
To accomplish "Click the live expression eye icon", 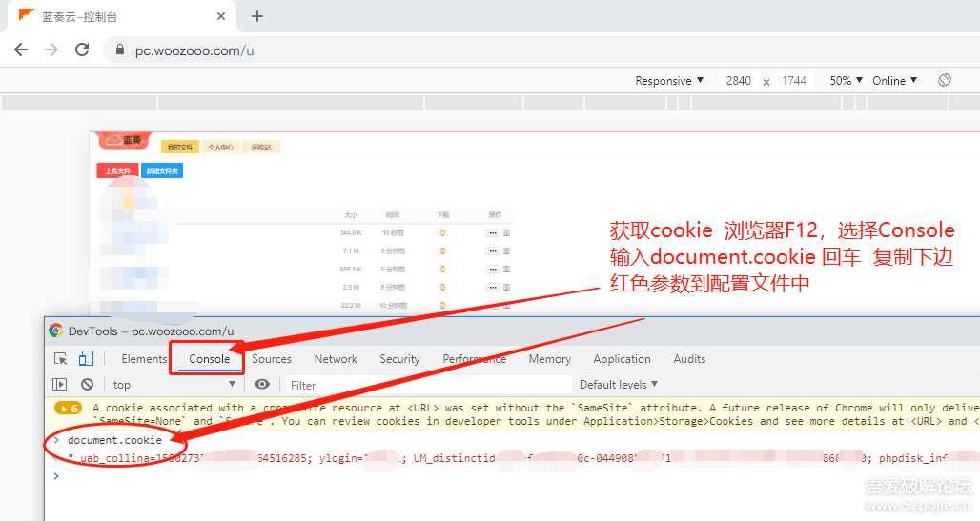I will point(262,385).
